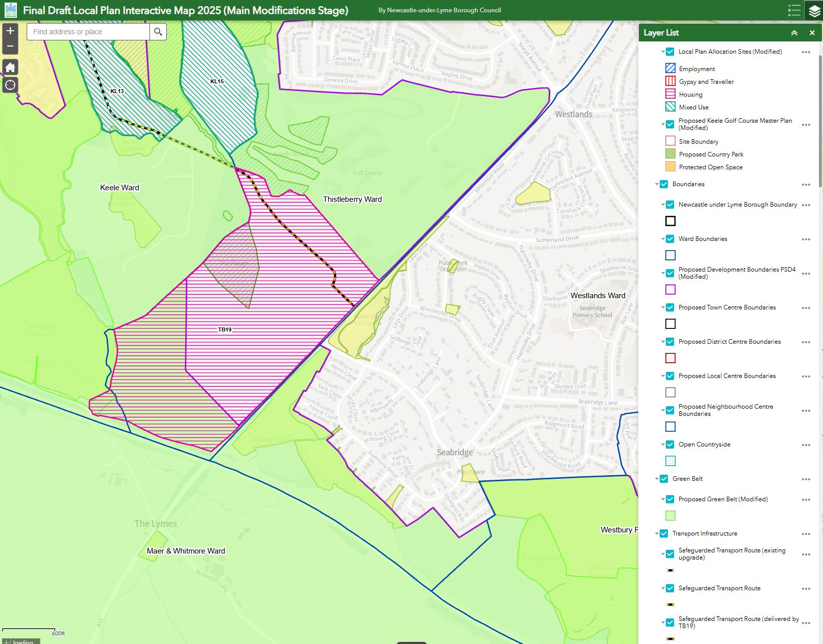Click the search magnifier icon
The image size is (823, 644).
(158, 32)
